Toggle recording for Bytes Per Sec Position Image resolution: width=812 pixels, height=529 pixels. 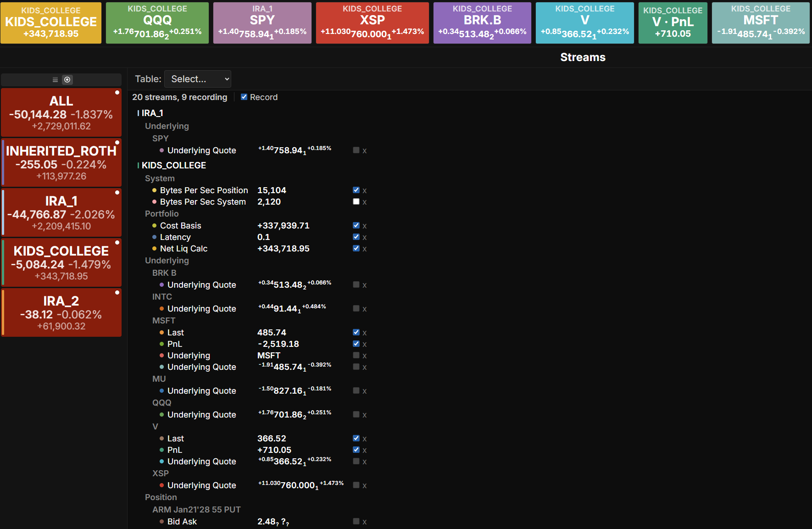pos(356,190)
